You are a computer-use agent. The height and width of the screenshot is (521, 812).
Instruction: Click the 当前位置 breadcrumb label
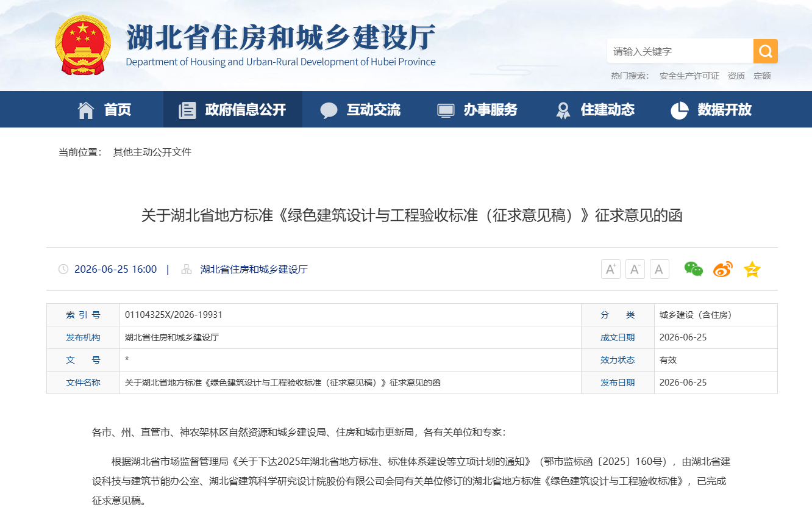80,152
